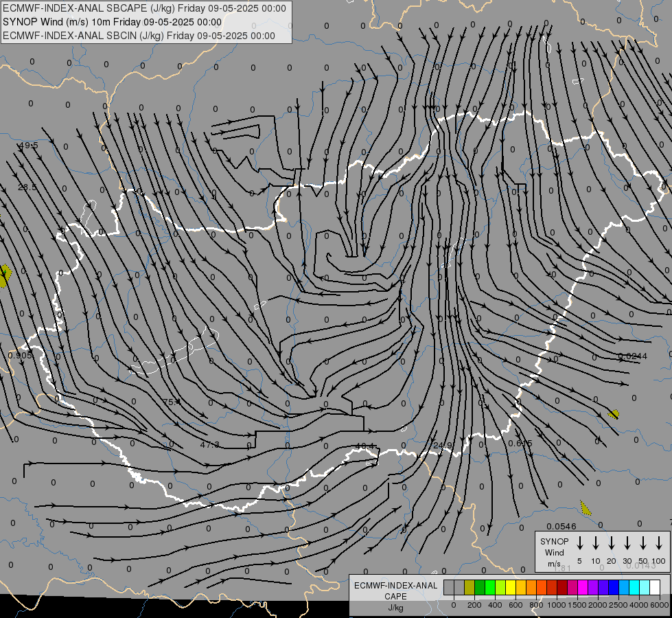672x618 pixels.
Task: Click the 2500 tick label on CAPE scale
Action: pos(619,605)
